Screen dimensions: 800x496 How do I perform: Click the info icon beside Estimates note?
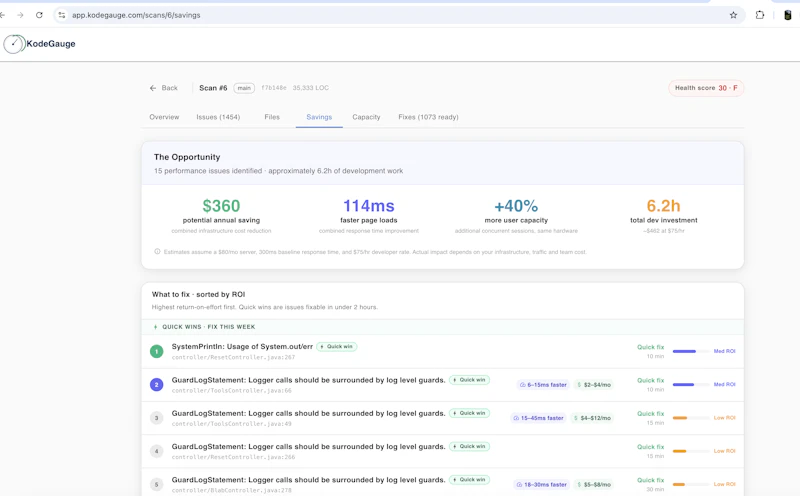(x=157, y=252)
